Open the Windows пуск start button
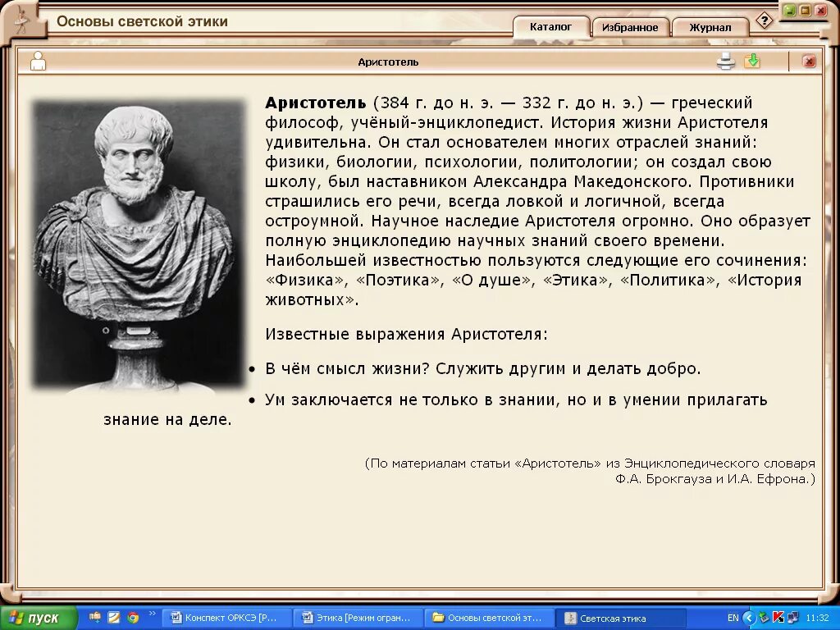Screen dimensions: 840x630 coord(39,618)
